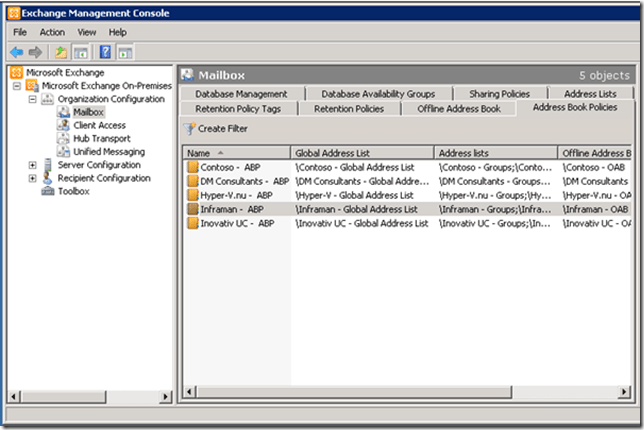
Task: Collapse the Organization Configuration node
Action: [x=33, y=100]
